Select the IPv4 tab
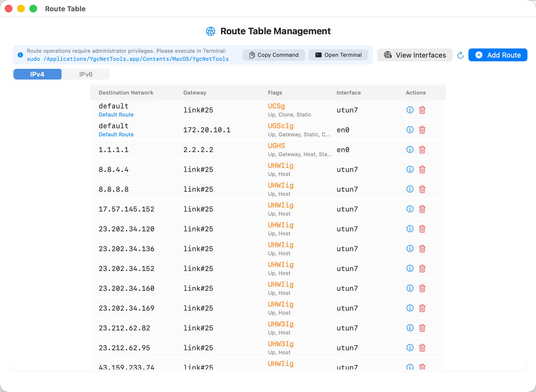This screenshot has height=392, width=536. point(37,74)
